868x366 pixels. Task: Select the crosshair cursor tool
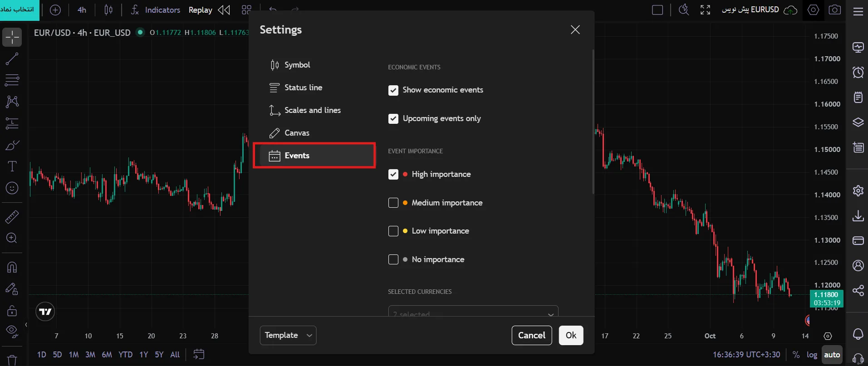(x=12, y=37)
